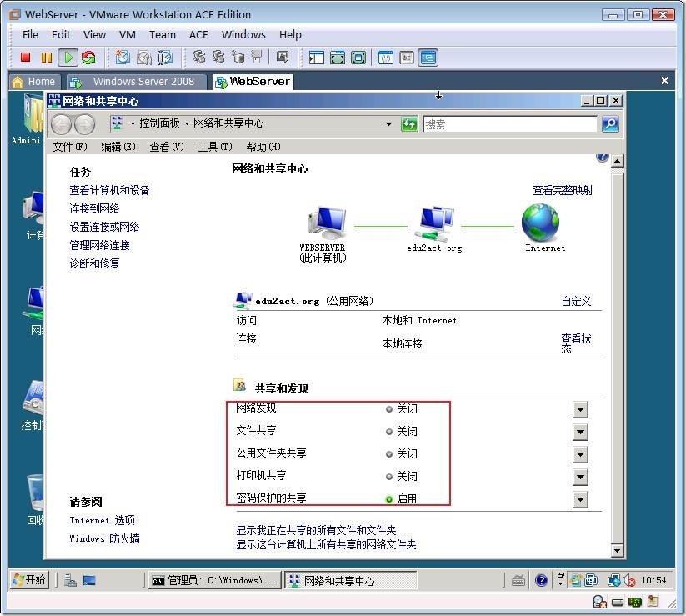Power on the VM with the green play icon
This screenshot has width=686, height=616.
tap(68, 58)
